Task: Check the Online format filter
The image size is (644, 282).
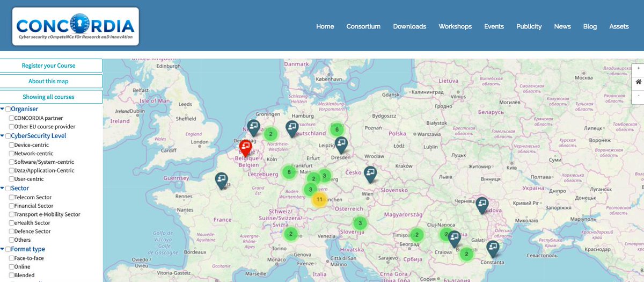Action: (11, 267)
